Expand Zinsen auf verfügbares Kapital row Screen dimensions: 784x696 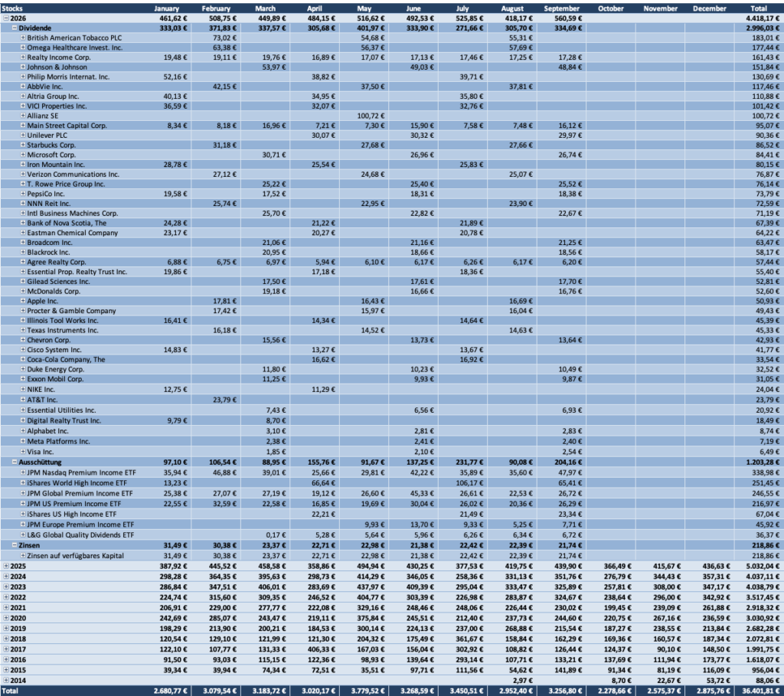coord(23,556)
